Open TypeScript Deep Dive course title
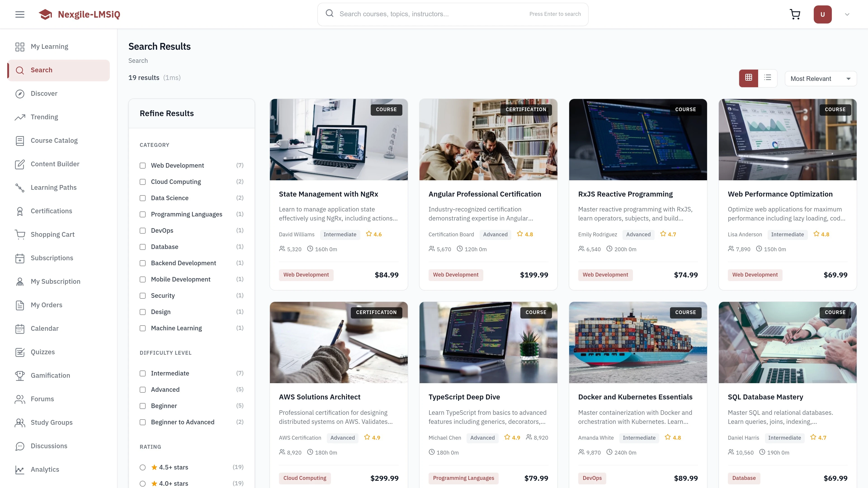 tap(464, 397)
